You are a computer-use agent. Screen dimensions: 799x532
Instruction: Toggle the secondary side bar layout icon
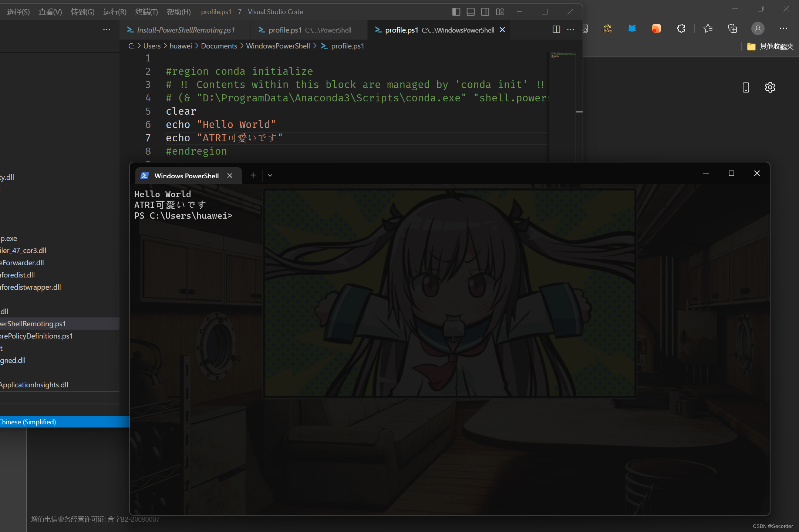485,12
